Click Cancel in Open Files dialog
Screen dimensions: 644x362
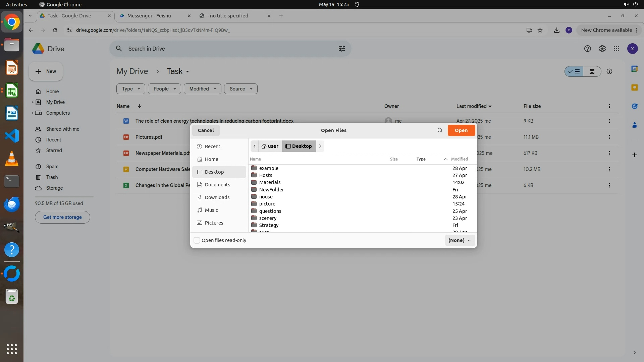206,130
